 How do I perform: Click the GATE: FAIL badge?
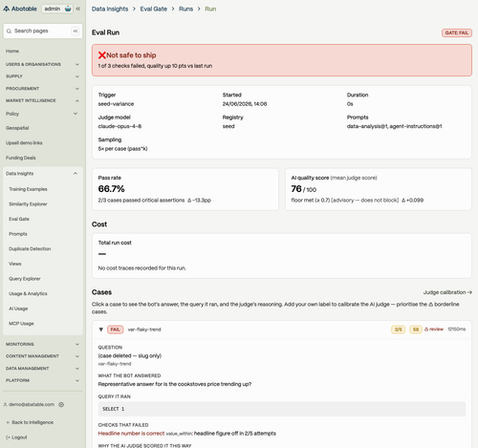point(457,32)
